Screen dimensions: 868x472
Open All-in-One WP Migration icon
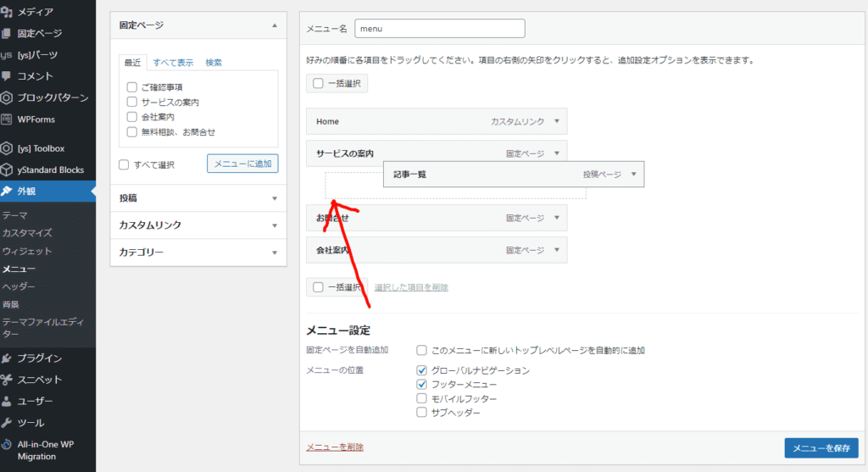[x=6, y=444]
